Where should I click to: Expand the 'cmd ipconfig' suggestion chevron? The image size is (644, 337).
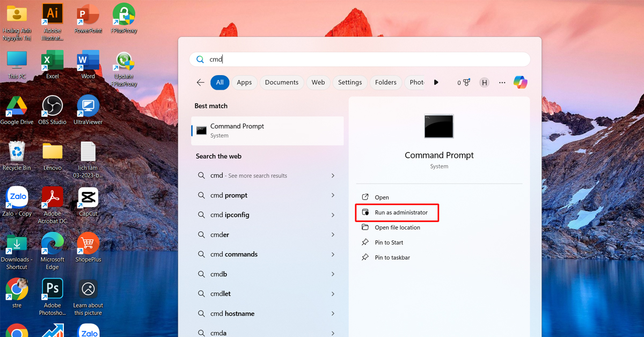(333, 215)
